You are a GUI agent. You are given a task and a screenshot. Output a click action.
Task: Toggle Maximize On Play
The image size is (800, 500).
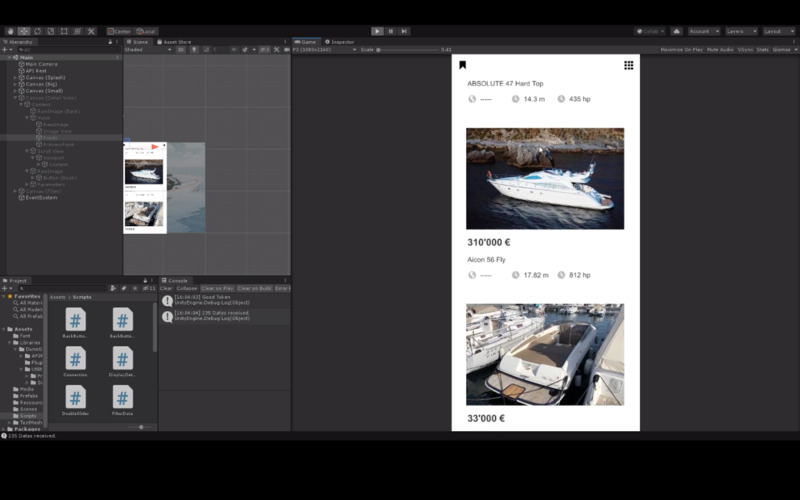[x=682, y=49]
